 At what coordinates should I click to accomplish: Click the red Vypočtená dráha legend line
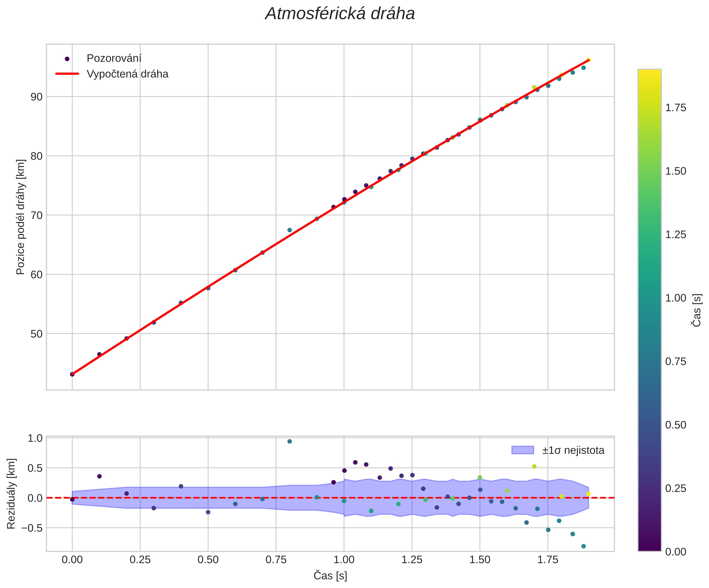(67, 74)
